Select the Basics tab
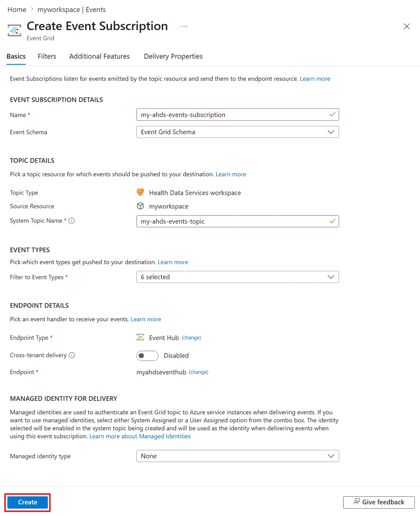Viewport: 420px width, 516px height. 16,56
